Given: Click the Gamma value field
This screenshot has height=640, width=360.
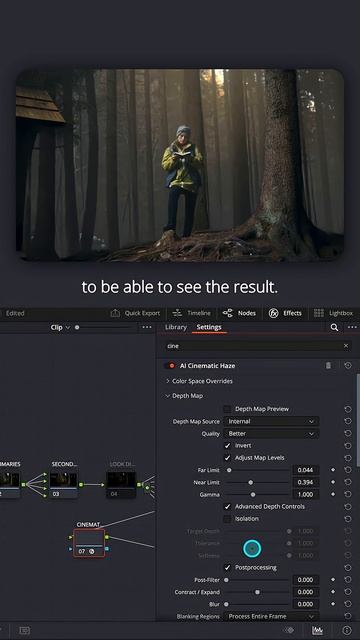Looking at the screenshot, I should (x=306, y=494).
